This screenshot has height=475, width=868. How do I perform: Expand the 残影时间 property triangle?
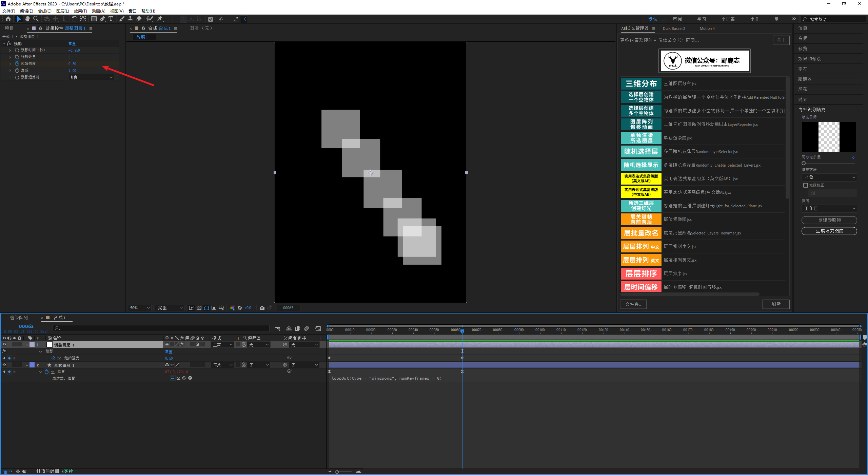[x=10, y=50]
